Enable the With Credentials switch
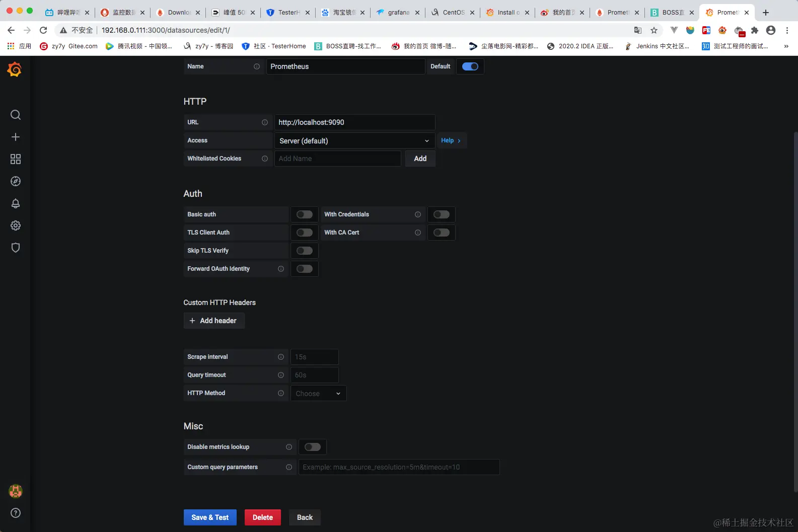 click(442, 214)
